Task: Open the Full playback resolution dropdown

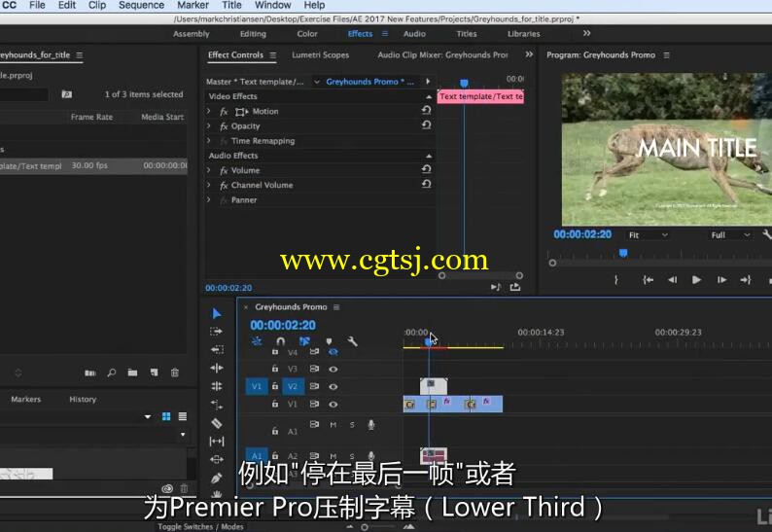Action: [730, 235]
